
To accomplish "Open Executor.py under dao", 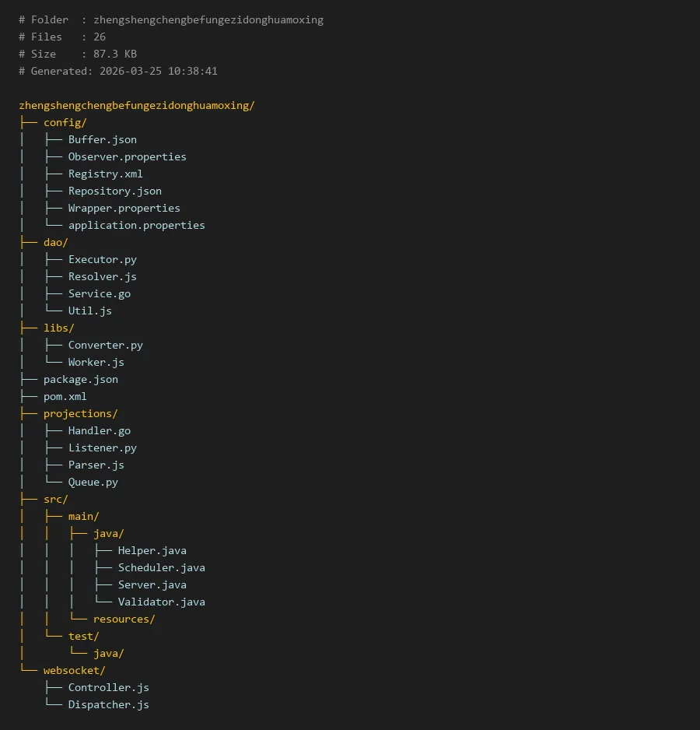I will click(x=102, y=259).
